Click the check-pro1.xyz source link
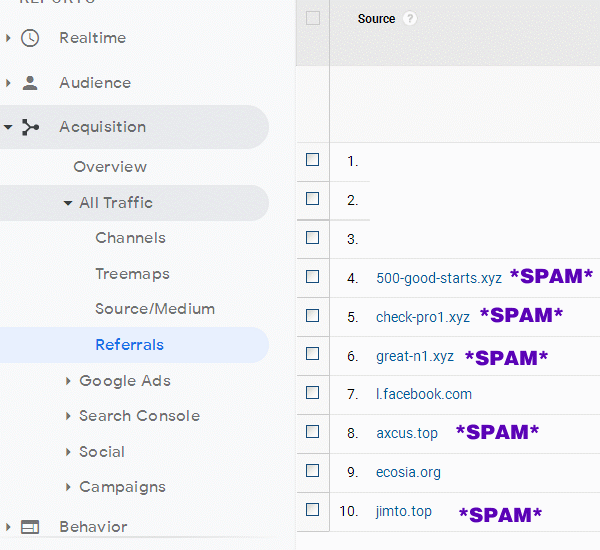The height and width of the screenshot is (550, 600). 422,317
